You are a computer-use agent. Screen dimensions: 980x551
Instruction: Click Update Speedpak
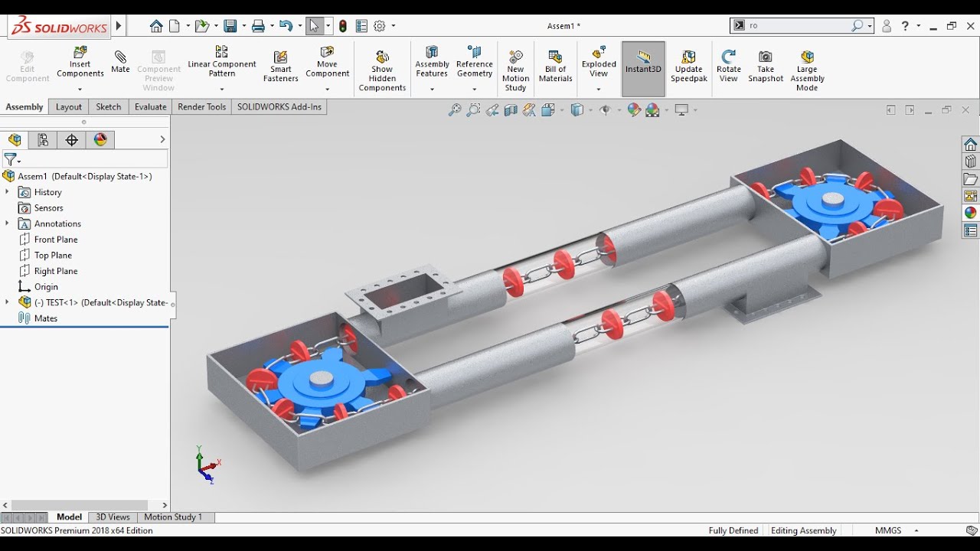point(688,67)
